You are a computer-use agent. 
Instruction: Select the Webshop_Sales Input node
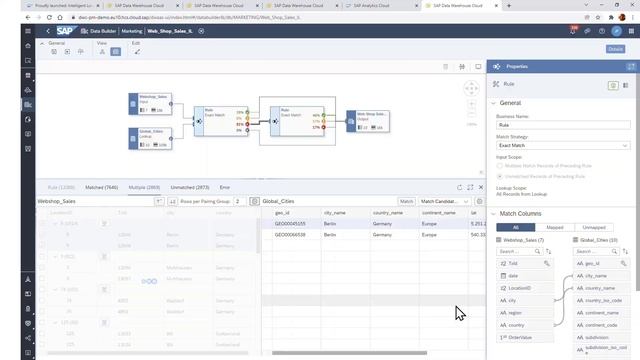pos(150,104)
